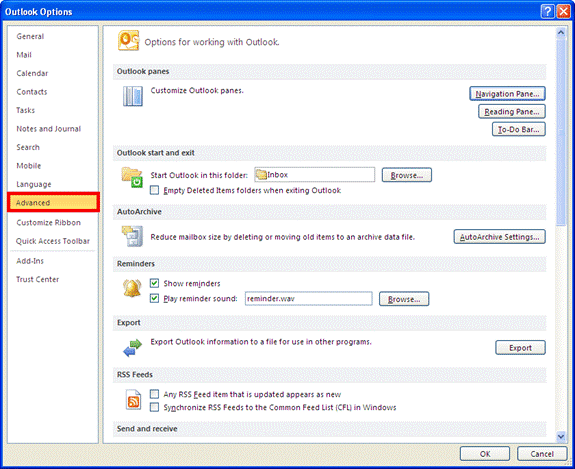This screenshot has width=575, height=469.
Task: Click the reminder.wav sound file field
Action: [308, 298]
